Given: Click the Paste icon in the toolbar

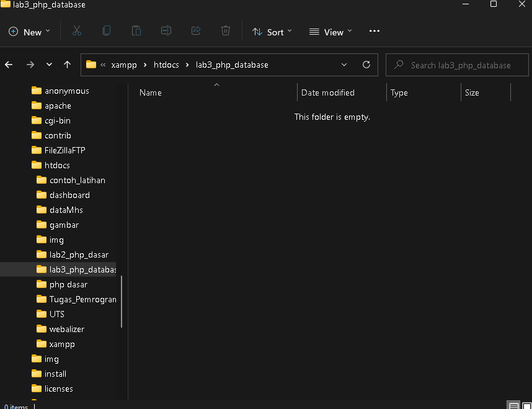Looking at the screenshot, I should point(136,31).
